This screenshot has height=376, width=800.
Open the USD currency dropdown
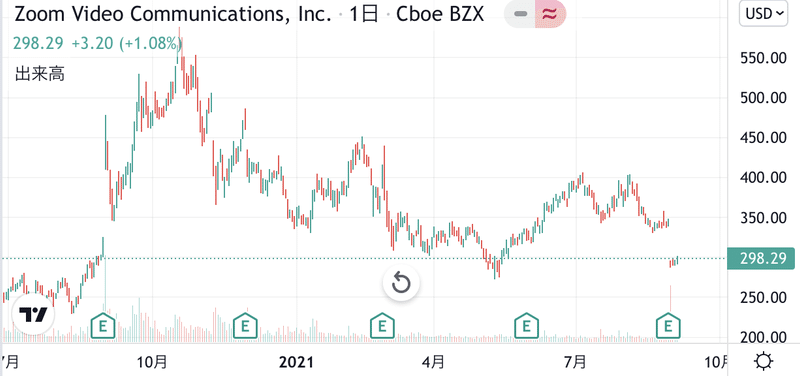tap(764, 14)
